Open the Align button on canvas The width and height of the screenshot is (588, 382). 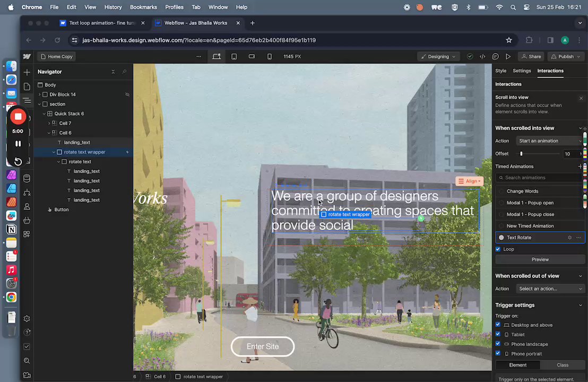[470, 181]
